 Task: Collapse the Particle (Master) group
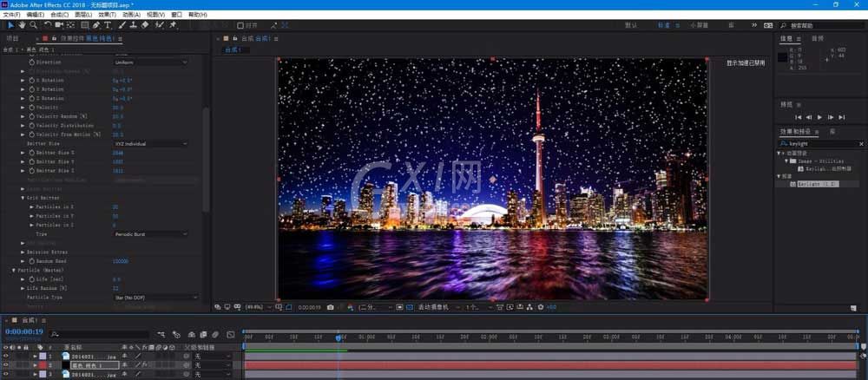coord(14,271)
